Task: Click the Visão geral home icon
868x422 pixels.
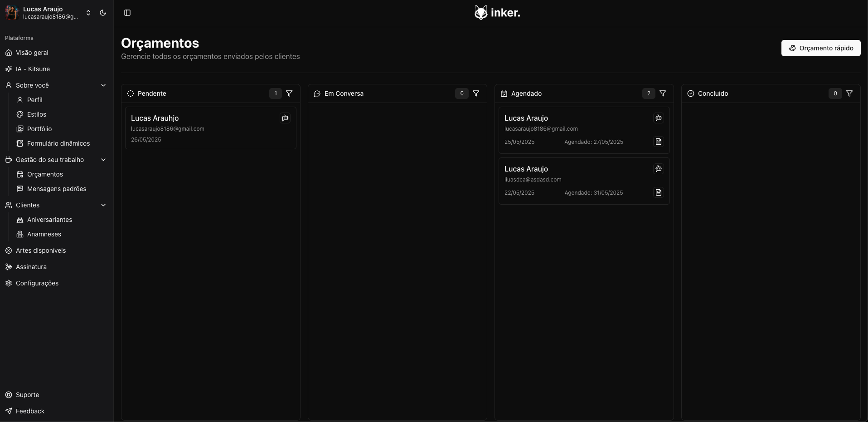Action: click(9, 53)
